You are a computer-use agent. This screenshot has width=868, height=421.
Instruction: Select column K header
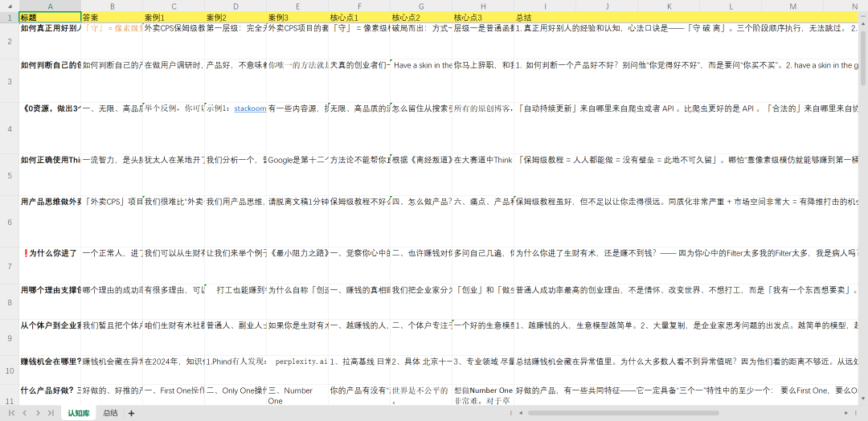[669, 6]
